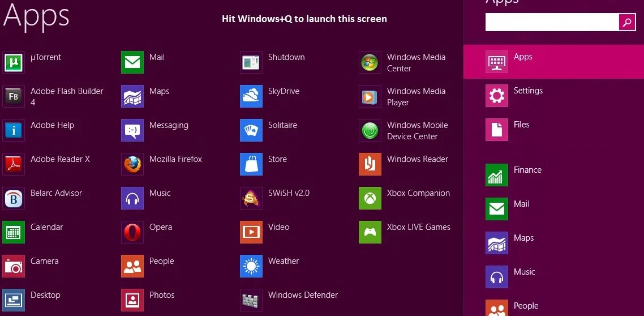Image resolution: width=644 pixels, height=316 pixels.
Task: Open the Windows Reader icon
Action: pos(370,164)
